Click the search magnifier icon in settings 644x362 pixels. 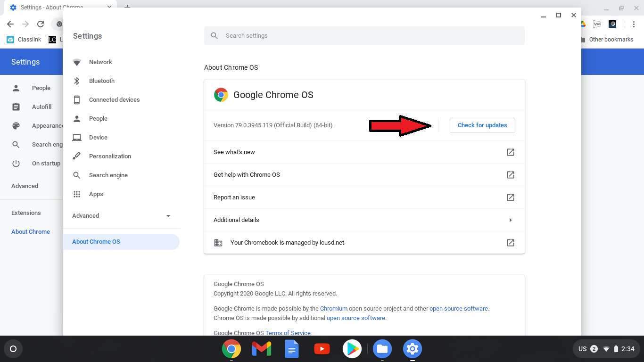click(215, 36)
